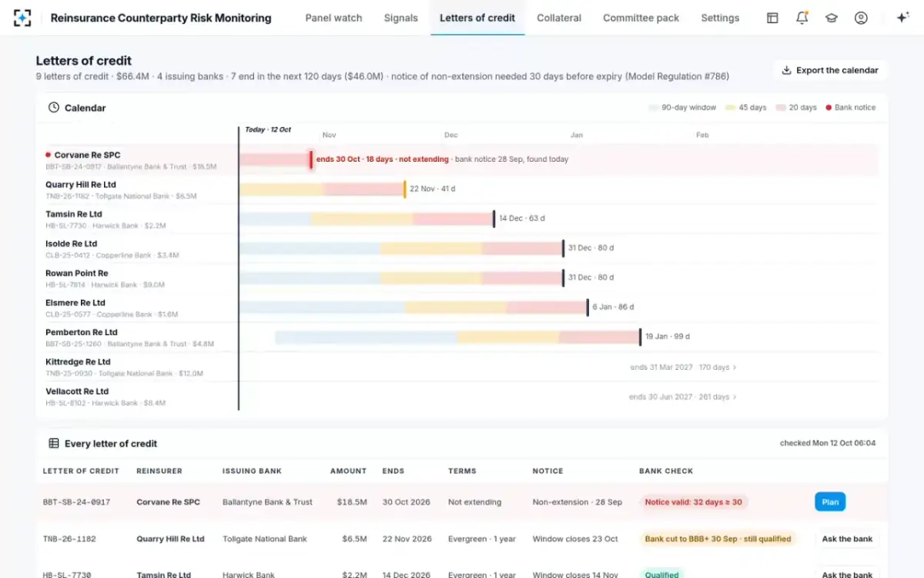Screen dimensions: 924x578
Task: Click 'checked Mon 12 Oct 06:04' timestamp
Action: coord(828,443)
